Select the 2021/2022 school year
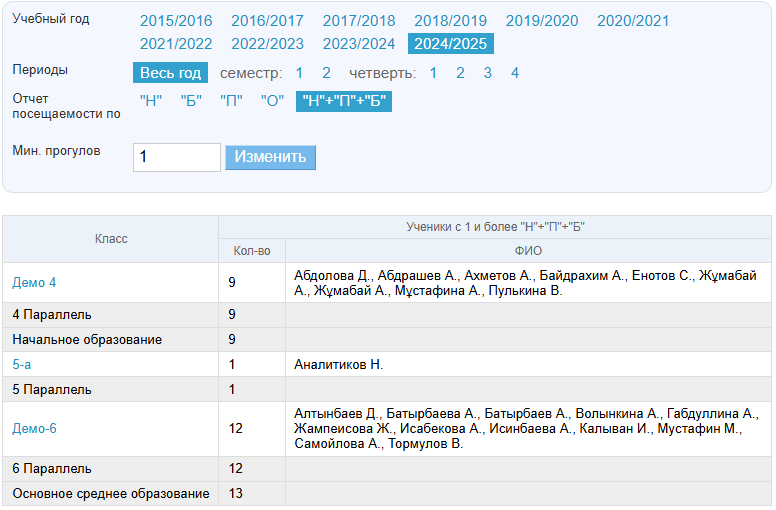Viewport: 776px width, 510px height. (x=176, y=44)
